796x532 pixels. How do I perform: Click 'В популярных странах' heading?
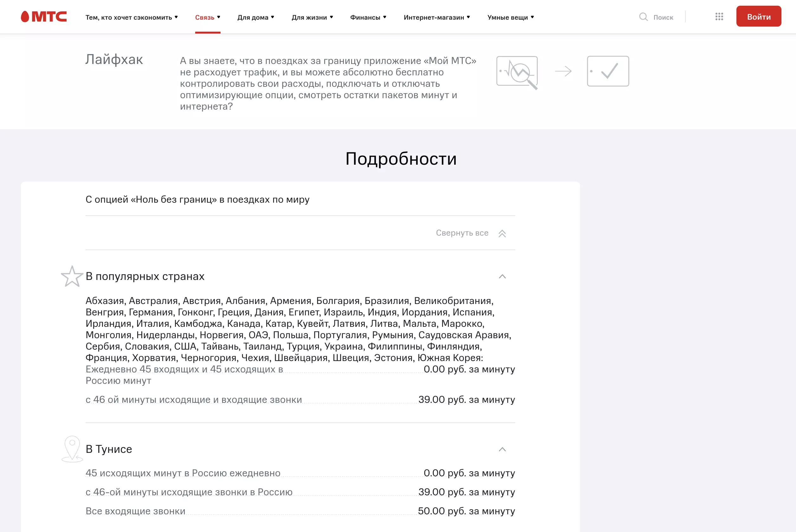tap(145, 276)
